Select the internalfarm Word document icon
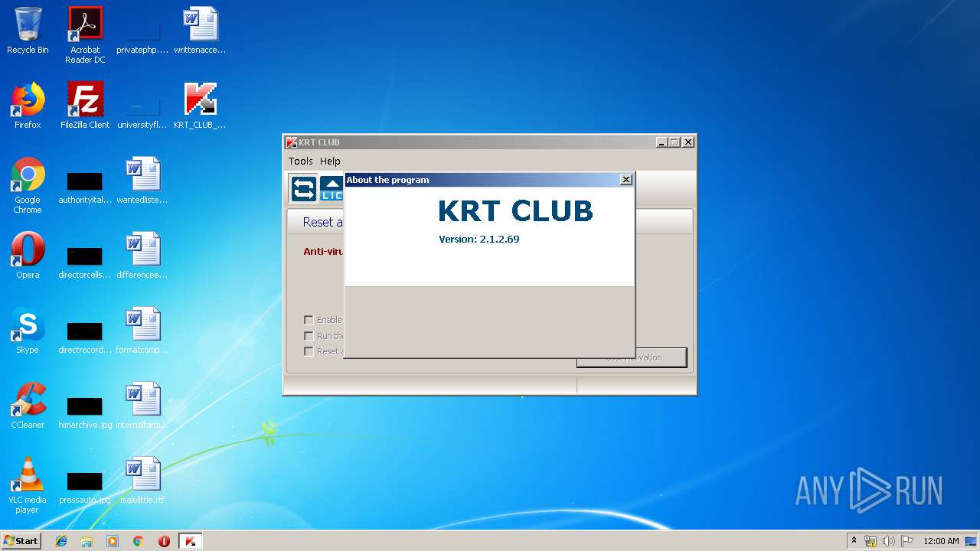Screen dimensions: 980x551 (142, 406)
